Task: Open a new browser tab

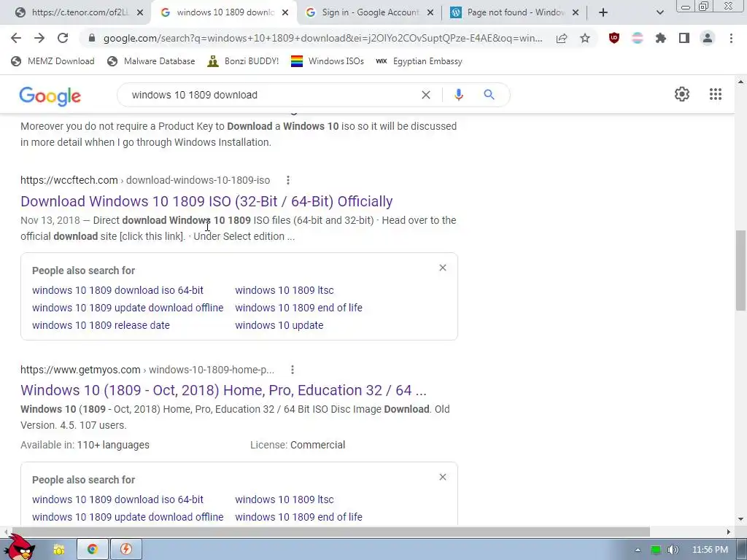Action: pos(603,12)
